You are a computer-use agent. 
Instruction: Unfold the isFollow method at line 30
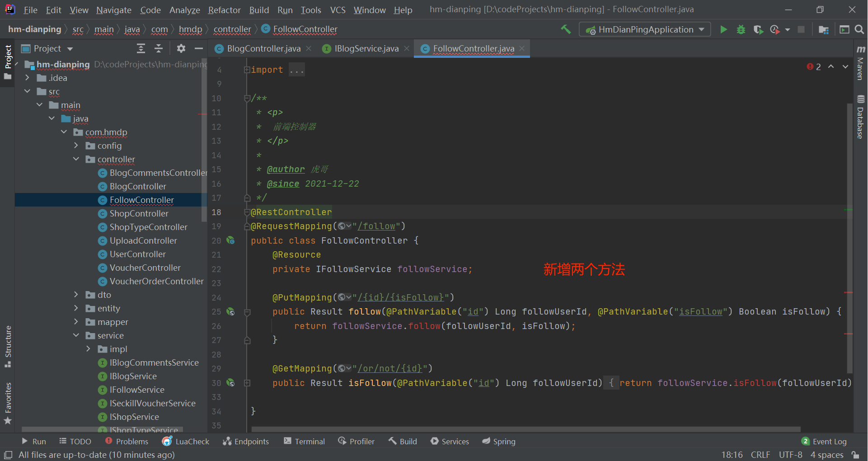tap(247, 383)
